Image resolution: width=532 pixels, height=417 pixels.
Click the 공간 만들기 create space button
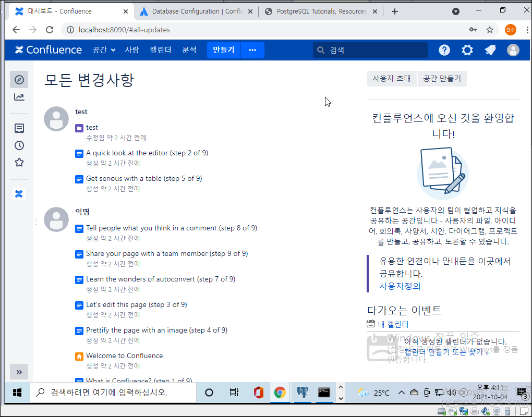click(x=442, y=79)
